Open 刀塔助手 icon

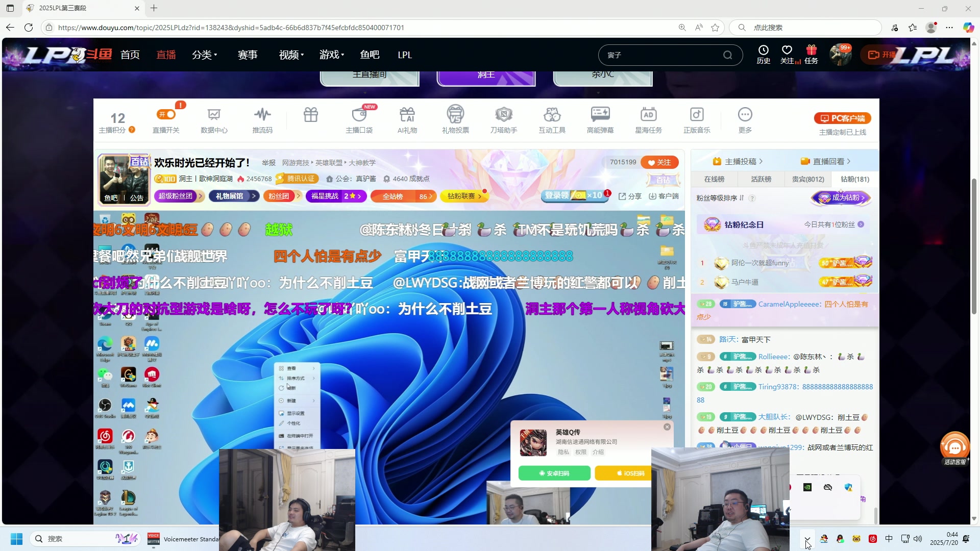pyautogui.click(x=504, y=114)
